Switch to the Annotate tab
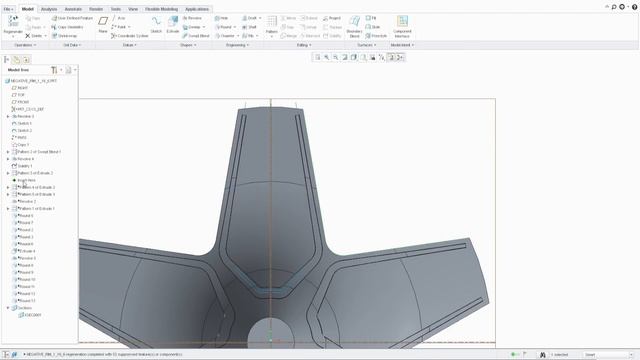The width and height of the screenshot is (640, 360). pyautogui.click(x=73, y=9)
